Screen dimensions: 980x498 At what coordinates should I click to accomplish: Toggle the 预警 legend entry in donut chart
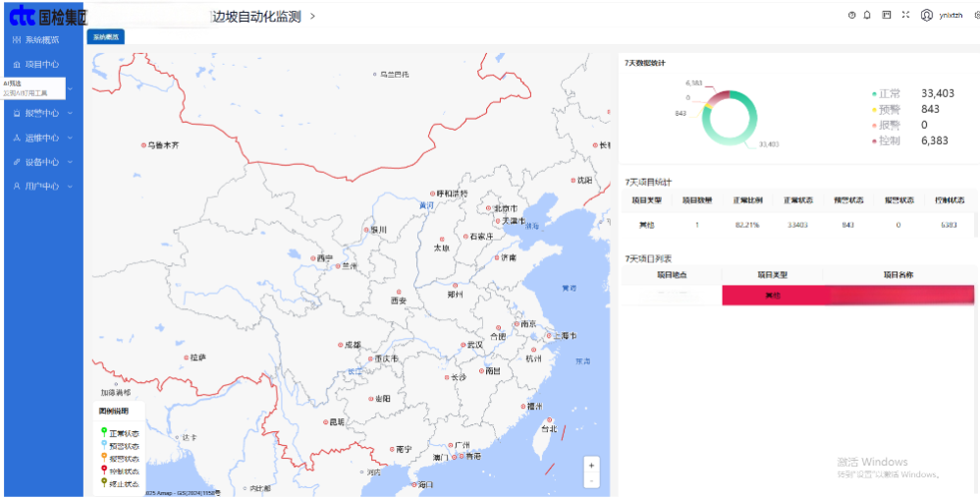click(x=890, y=109)
